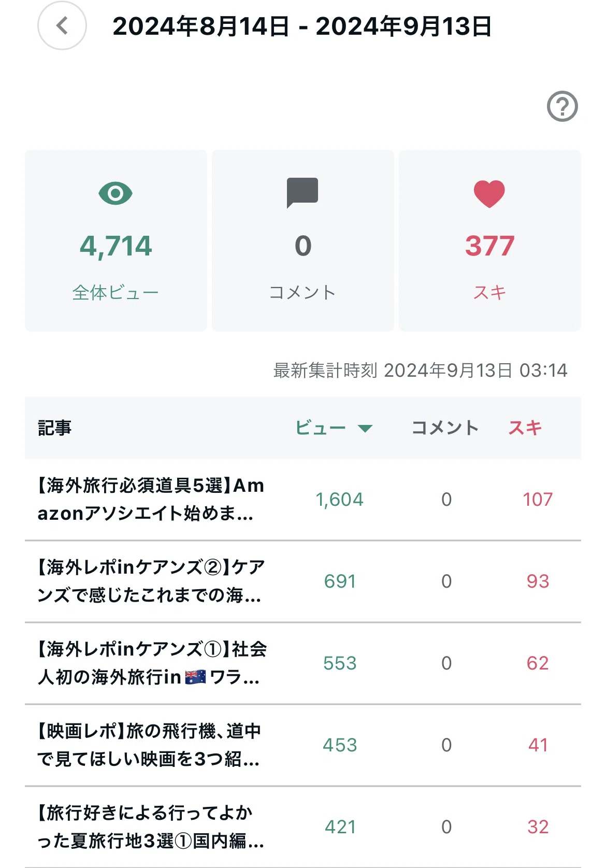Image resolution: width=606 pixels, height=868 pixels.
Task: Open article 旅行好きによる行ってよかった夏旅行地3選
Action: (x=303, y=827)
